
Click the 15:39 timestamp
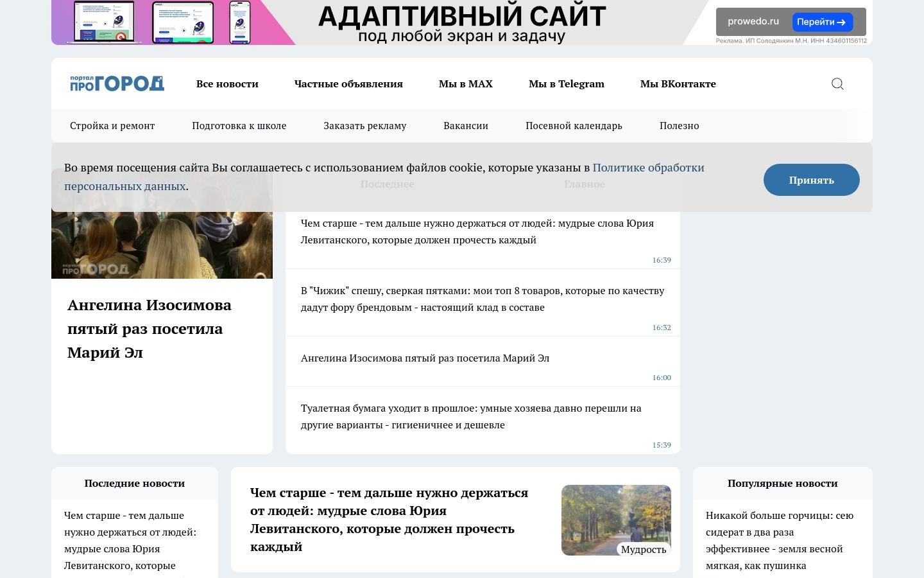point(662,445)
